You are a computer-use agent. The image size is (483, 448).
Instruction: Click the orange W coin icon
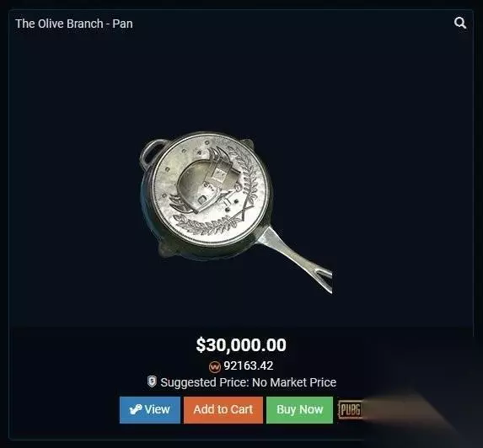point(215,366)
